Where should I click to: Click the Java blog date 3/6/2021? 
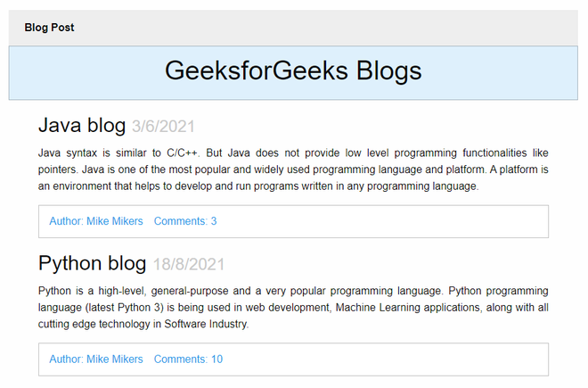tap(163, 127)
